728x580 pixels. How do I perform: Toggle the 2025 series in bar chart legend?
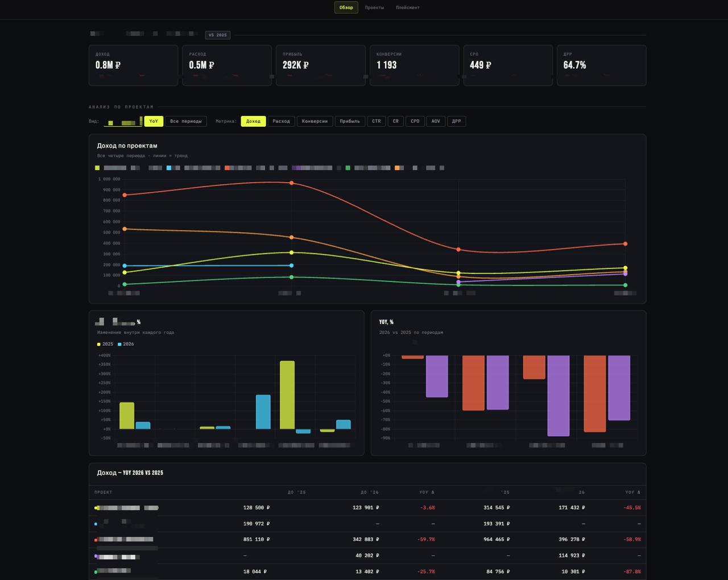[x=105, y=344]
